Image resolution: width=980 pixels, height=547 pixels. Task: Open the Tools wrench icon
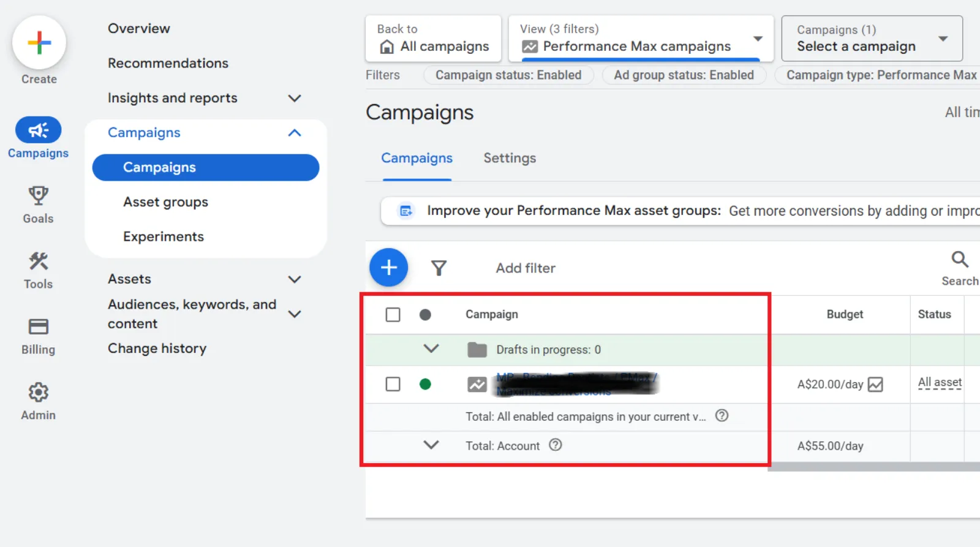(38, 261)
